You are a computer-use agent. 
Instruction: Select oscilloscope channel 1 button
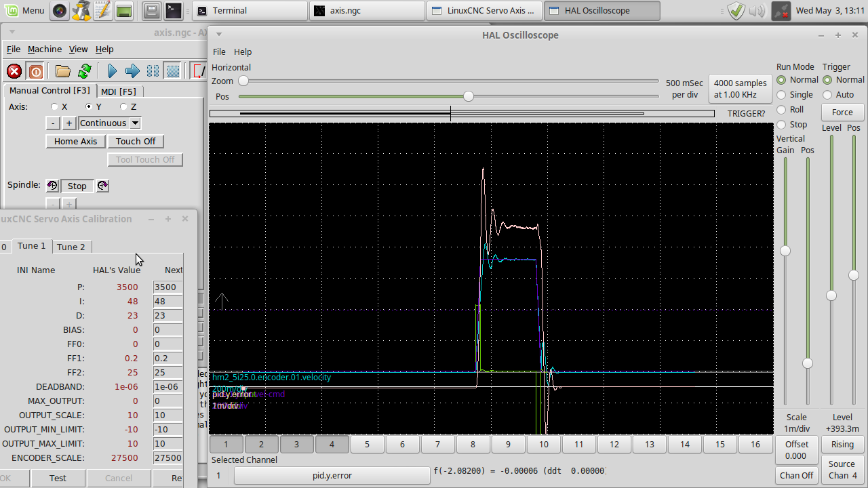pyautogui.click(x=226, y=445)
